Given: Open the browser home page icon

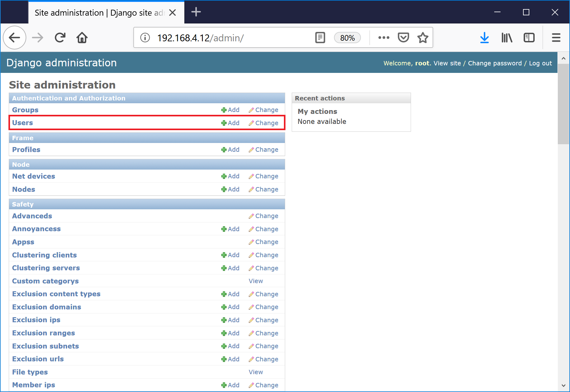Looking at the screenshot, I should point(82,38).
